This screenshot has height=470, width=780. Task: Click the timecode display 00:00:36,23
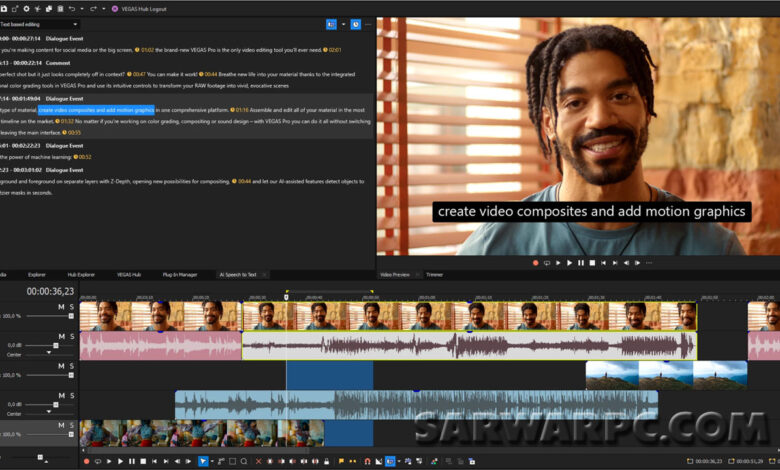coord(50,291)
